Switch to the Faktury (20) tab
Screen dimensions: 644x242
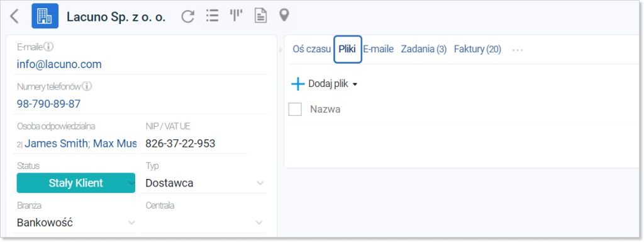[477, 49]
